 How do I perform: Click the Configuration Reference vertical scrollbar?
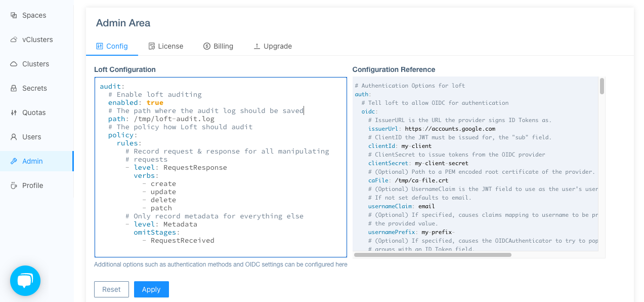point(602,86)
